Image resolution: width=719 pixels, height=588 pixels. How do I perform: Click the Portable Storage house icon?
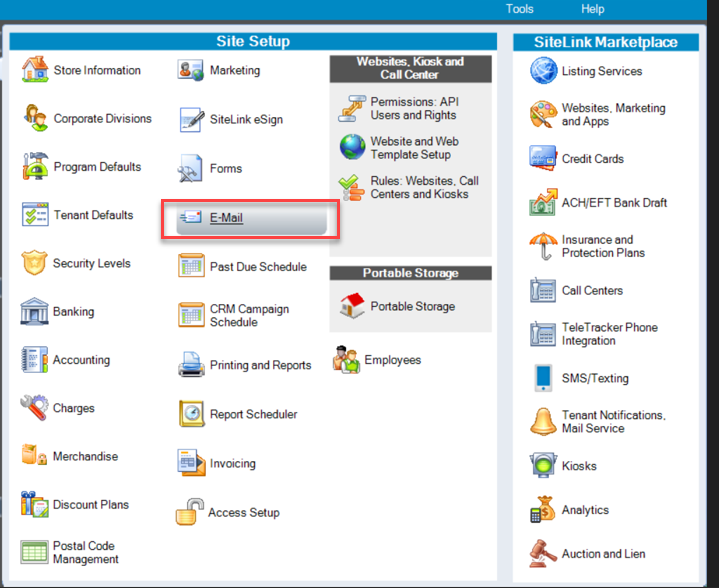coord(352,305)
